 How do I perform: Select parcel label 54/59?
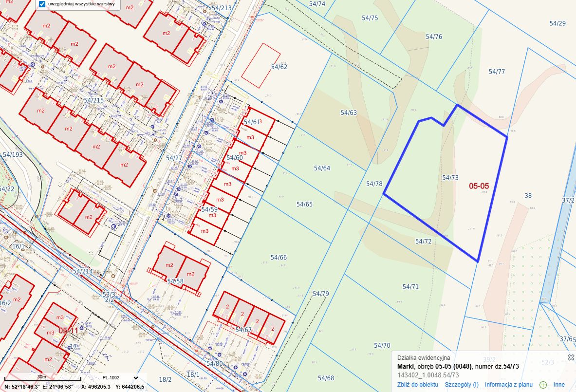coord(209,209)
